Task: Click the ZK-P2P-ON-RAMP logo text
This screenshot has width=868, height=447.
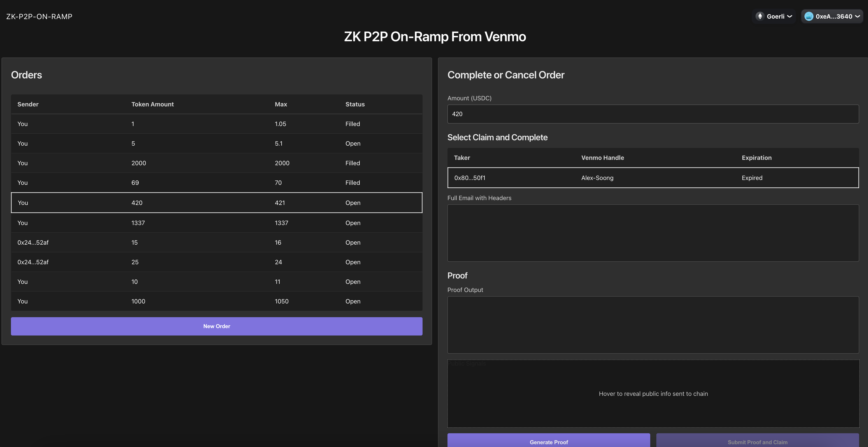Action: tap(39, 17)
